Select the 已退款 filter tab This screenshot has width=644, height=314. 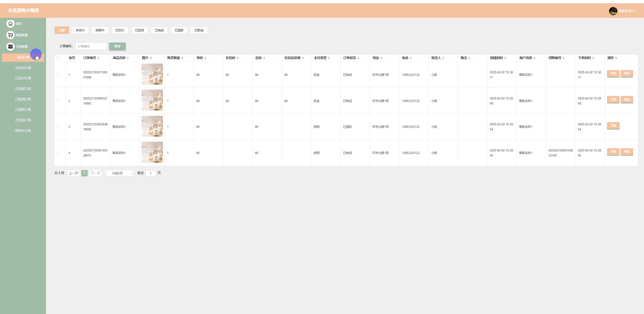(179, 30)
